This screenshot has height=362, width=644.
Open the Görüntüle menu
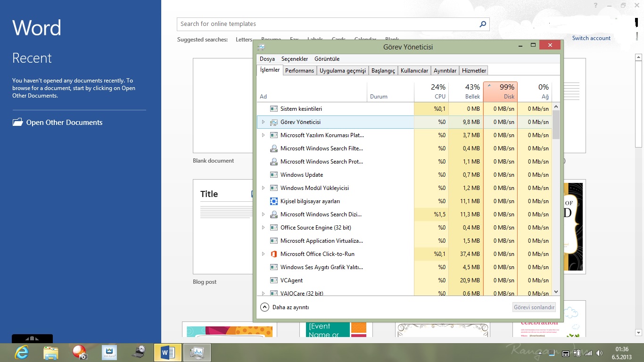tap(327, 59)
